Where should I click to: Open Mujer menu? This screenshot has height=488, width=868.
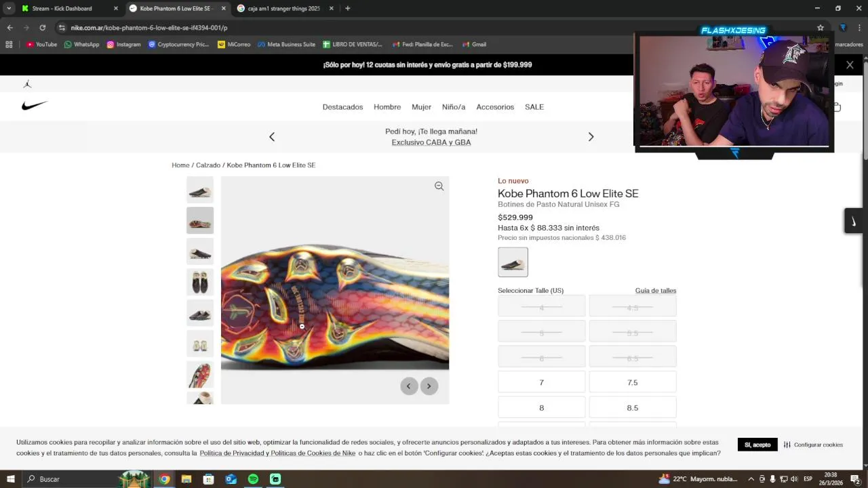click(x=421, y=107)
